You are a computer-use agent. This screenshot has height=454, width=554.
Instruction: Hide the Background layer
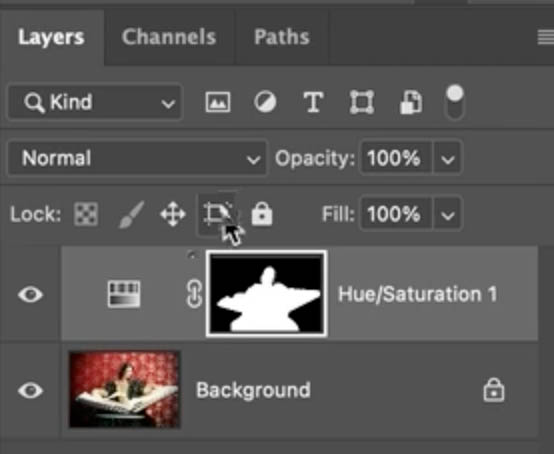point(30,390)
